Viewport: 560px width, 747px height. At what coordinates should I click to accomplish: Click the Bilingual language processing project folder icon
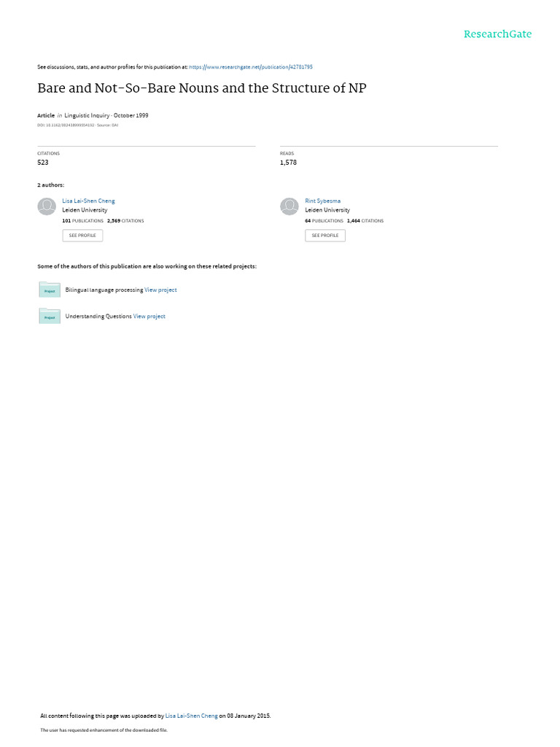point(50,290)
